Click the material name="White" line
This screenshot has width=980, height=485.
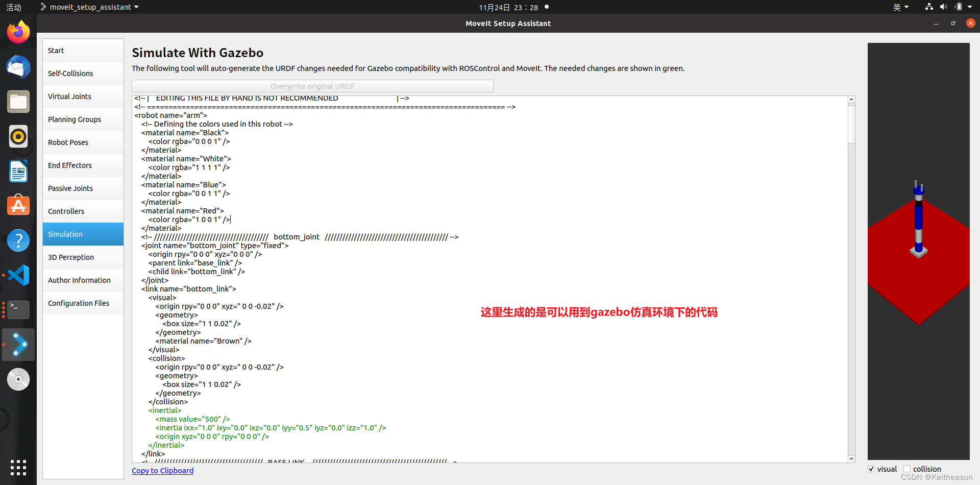click(x=186, y=159)
